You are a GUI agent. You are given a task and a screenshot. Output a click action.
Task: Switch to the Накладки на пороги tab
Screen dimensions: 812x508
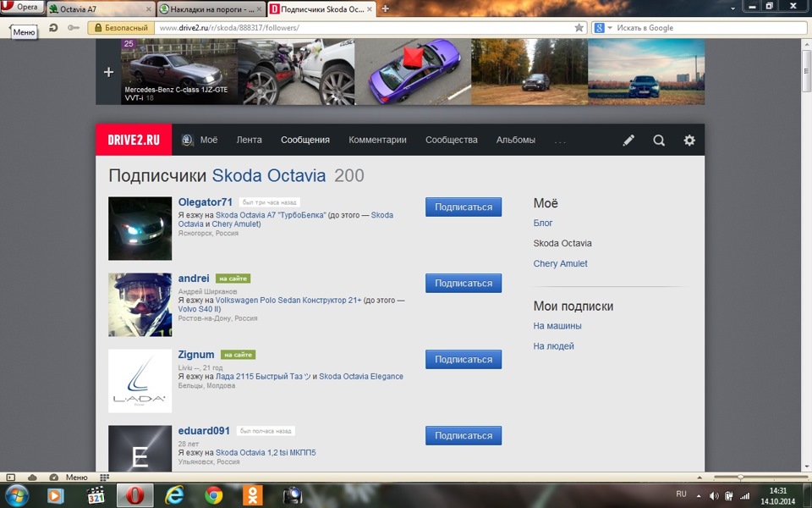211,8
